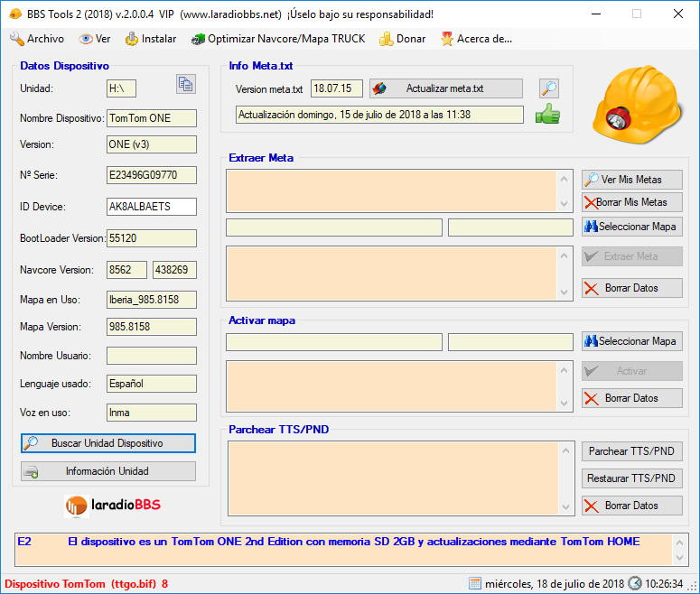Click date miércoles, 18 de julio de 2018
This screenshot has height=594, width=700.
(x=555, y=584)
